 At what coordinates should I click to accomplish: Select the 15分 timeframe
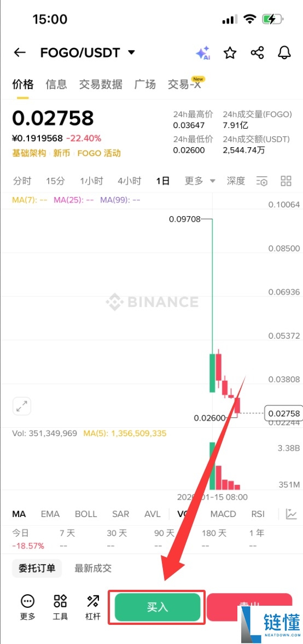tap(55, 181)
